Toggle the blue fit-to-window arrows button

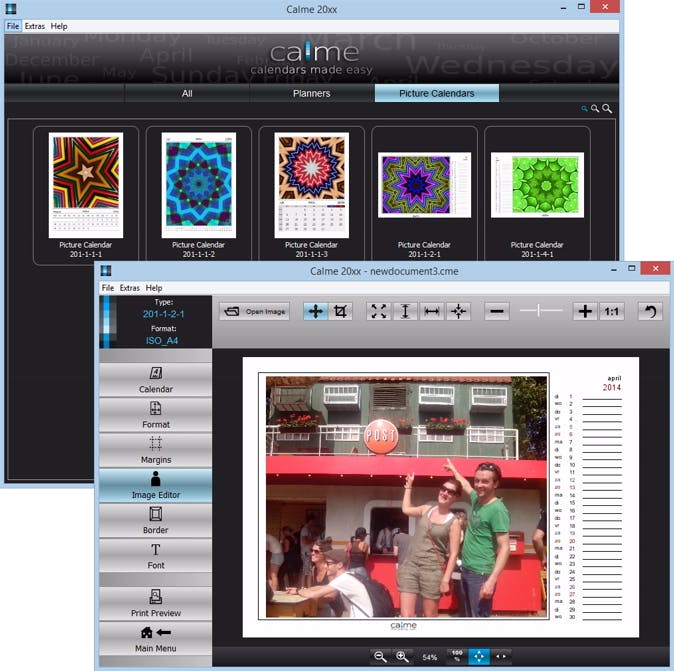478,656
